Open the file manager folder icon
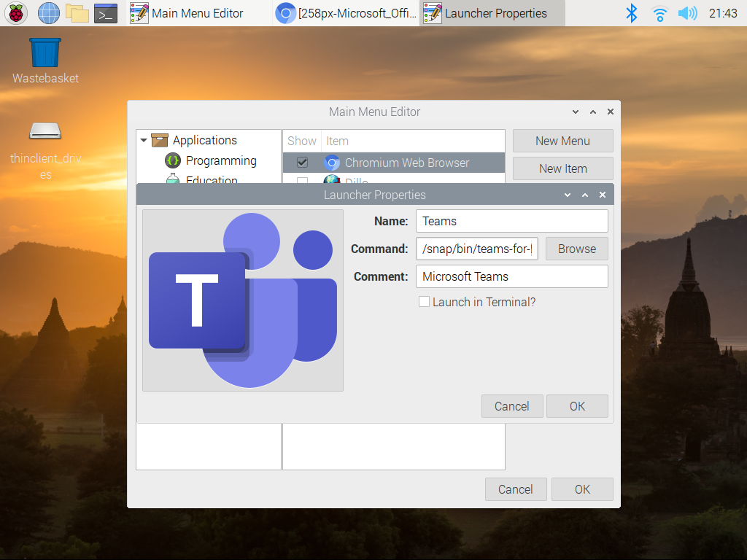 pyautogui.click(x=77, y=13)
